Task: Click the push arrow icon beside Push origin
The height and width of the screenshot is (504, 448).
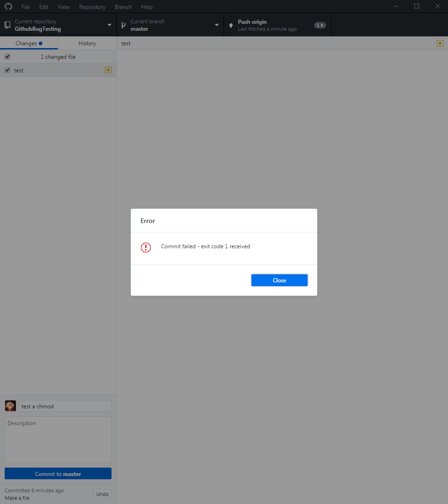Action: pyautogui.click(x=231, y=25)
